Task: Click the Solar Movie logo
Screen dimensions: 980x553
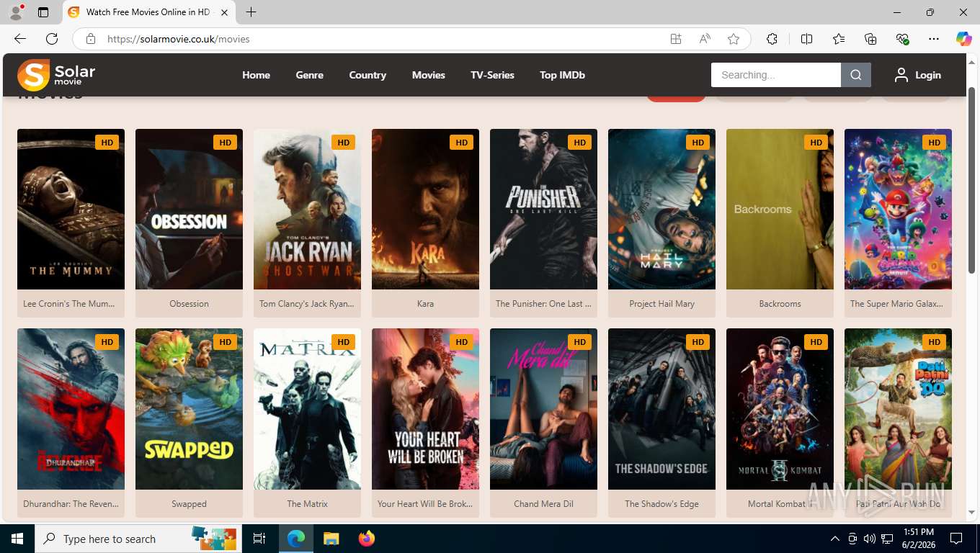Action: [56, 75]
